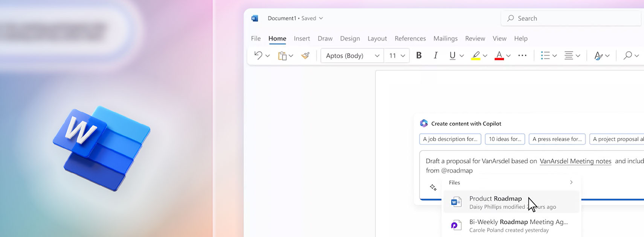644x237 pixels.
Task: Select the Product Roadmap file suggestion
Action: pyautogui.click(x=511, y=202)
